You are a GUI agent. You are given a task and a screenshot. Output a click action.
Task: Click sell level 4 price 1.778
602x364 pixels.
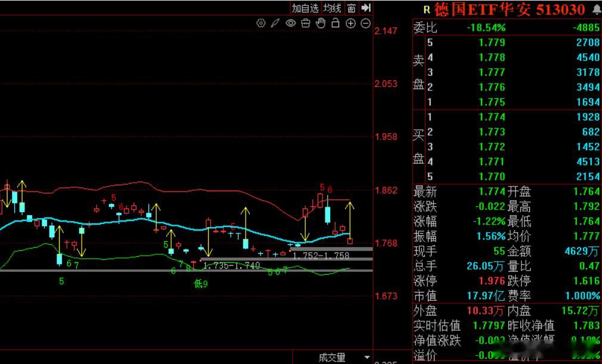492,57
